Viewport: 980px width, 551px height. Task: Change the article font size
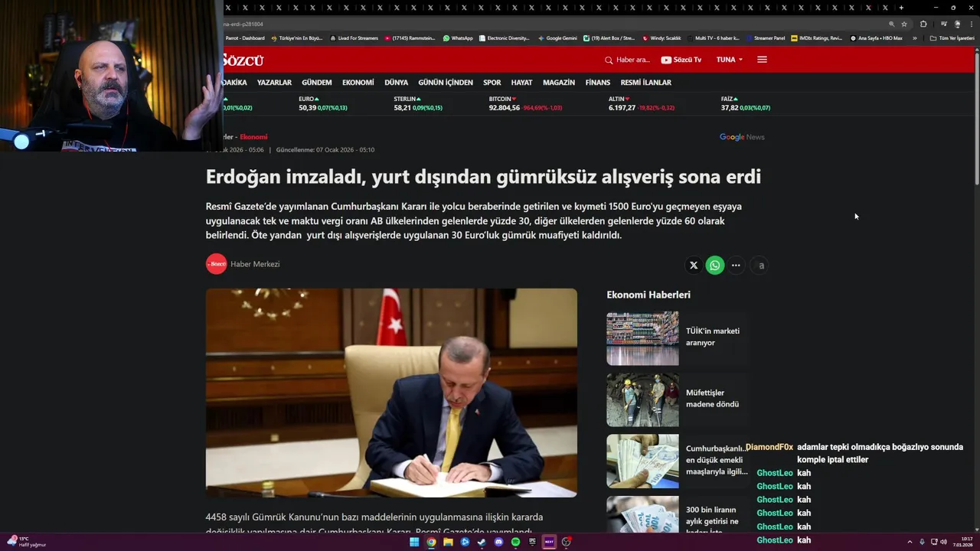point(760,266)
